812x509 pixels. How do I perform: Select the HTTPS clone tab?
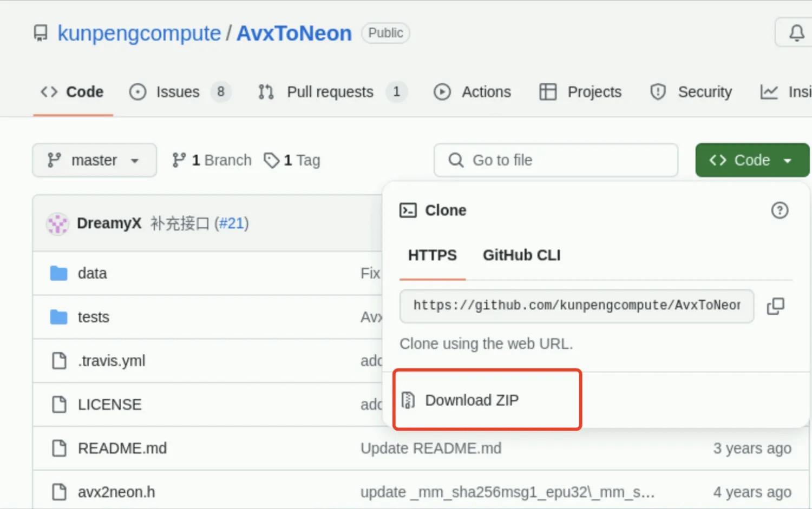point(433,255)
